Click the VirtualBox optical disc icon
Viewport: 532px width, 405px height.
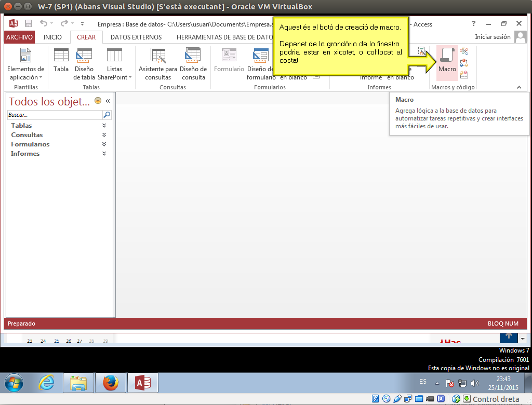[x=386, y=399]
